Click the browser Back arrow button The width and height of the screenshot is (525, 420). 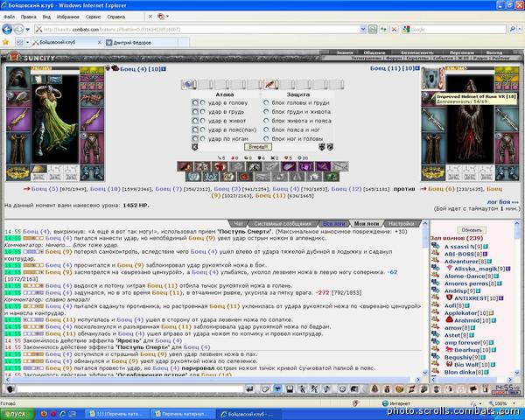[7, 30]
